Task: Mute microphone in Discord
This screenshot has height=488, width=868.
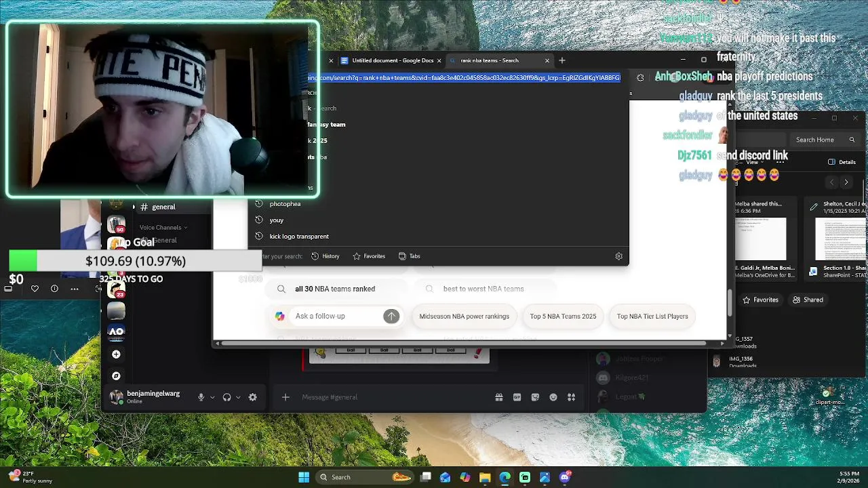Action: tap(201, 397)
